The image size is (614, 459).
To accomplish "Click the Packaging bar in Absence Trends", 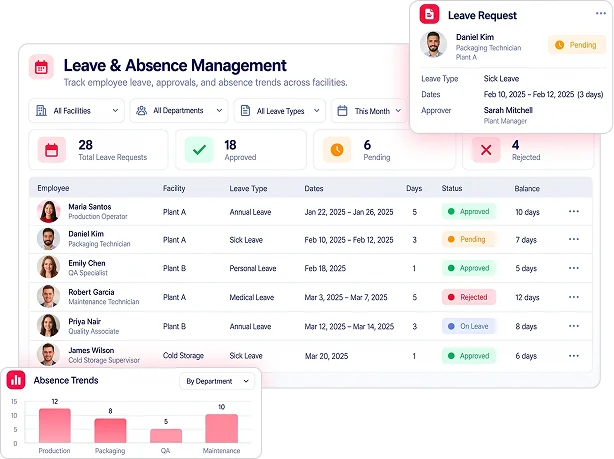I will 110,431.
